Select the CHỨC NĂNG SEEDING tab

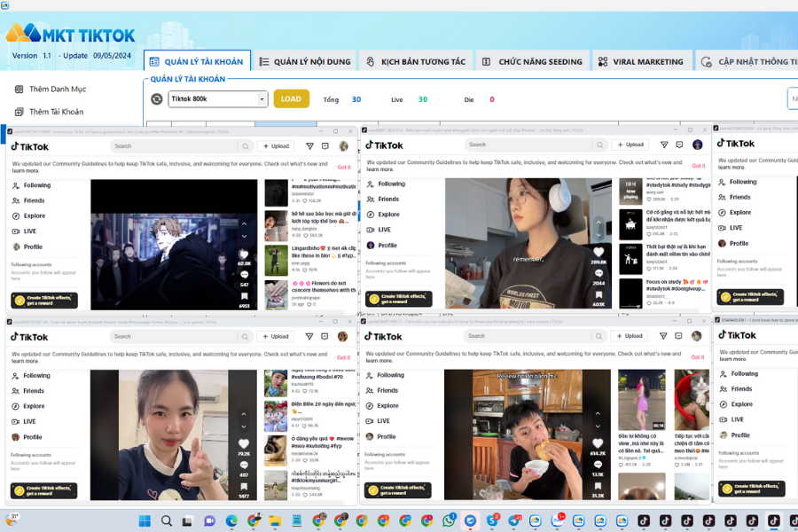tap(532, 61)
